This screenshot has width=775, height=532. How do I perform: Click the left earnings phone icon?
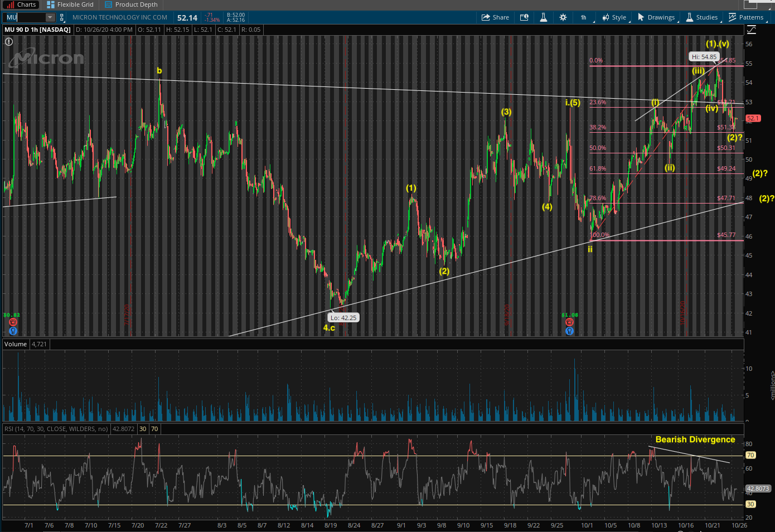point(13,322)
